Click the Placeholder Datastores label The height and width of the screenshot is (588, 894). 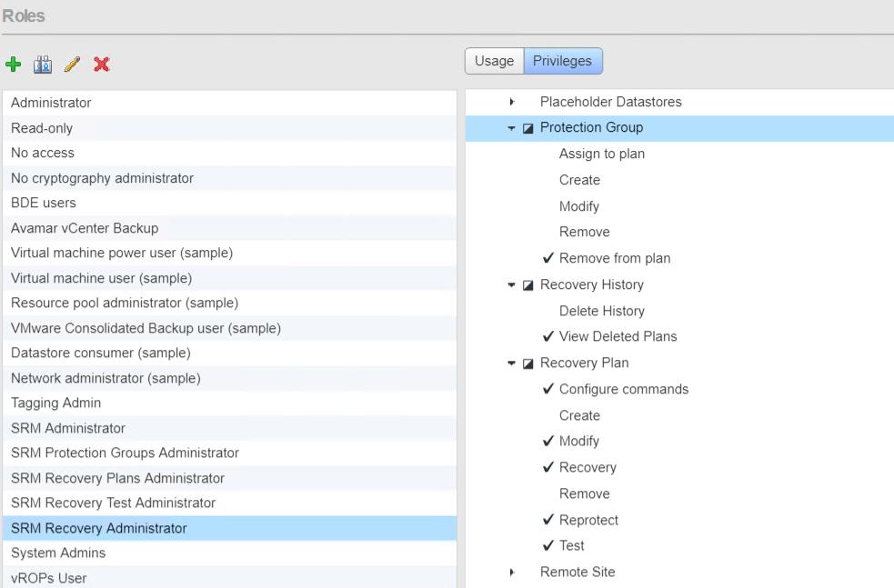coord(610,102)
